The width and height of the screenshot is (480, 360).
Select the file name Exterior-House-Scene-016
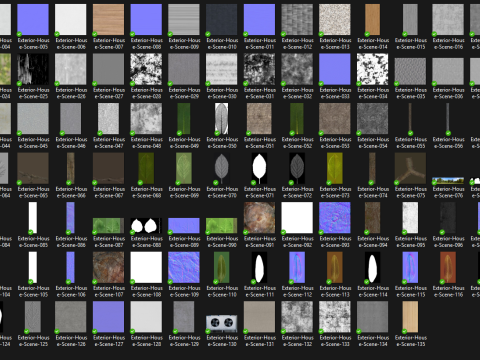click(x=448, y=44)
